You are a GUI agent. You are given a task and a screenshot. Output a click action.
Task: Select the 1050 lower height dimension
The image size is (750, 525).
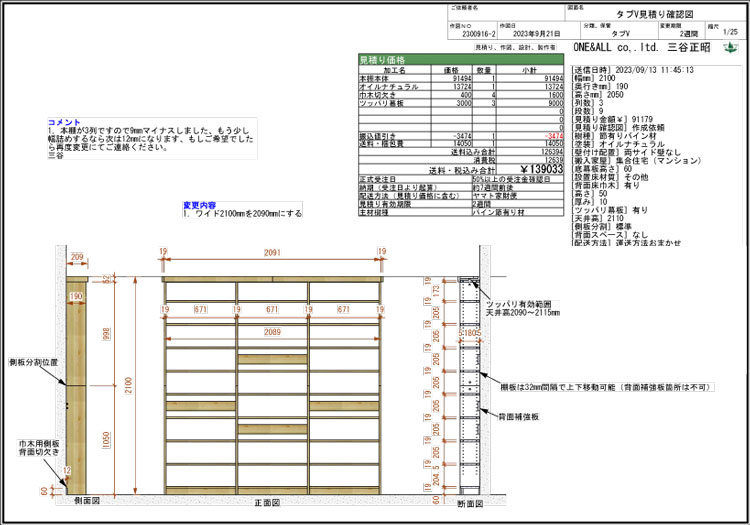click(x=106, y=440)
